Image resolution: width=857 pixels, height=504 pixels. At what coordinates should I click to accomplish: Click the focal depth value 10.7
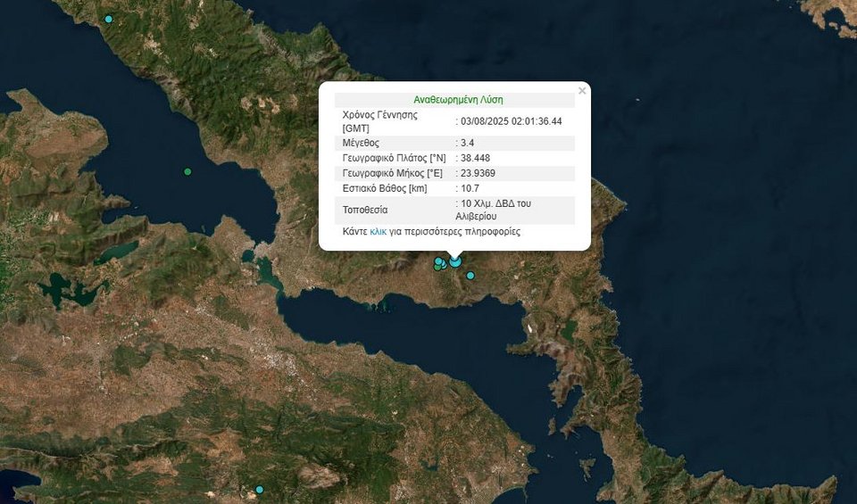click(x=472, y=188)
